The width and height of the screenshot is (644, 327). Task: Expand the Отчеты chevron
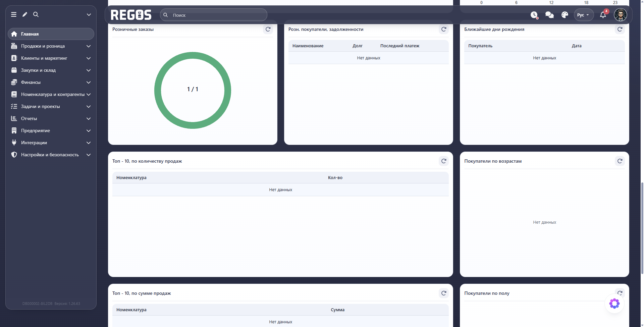89,118
